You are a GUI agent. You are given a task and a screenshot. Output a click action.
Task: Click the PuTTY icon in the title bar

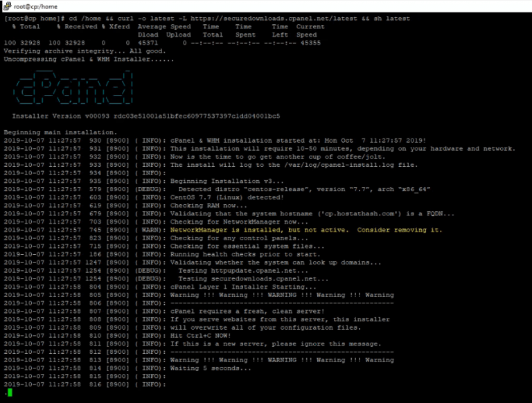coord(7,6)
